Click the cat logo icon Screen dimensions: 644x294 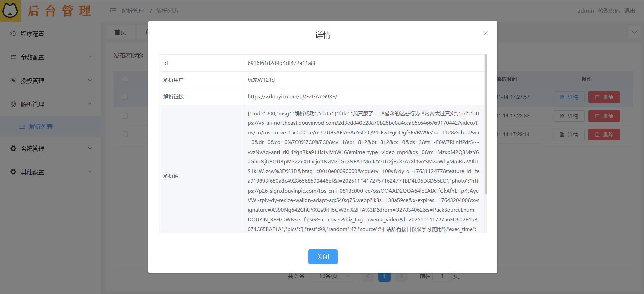[x=10, y=11]
